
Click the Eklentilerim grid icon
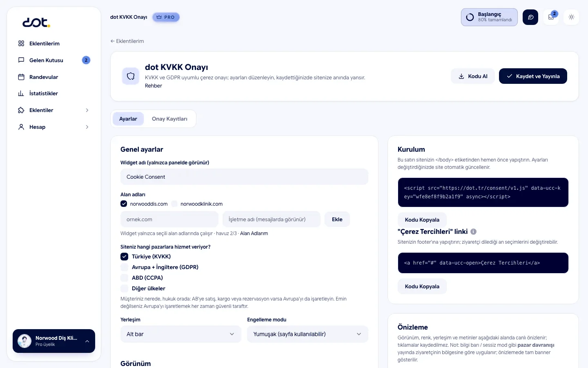[21, 43]
